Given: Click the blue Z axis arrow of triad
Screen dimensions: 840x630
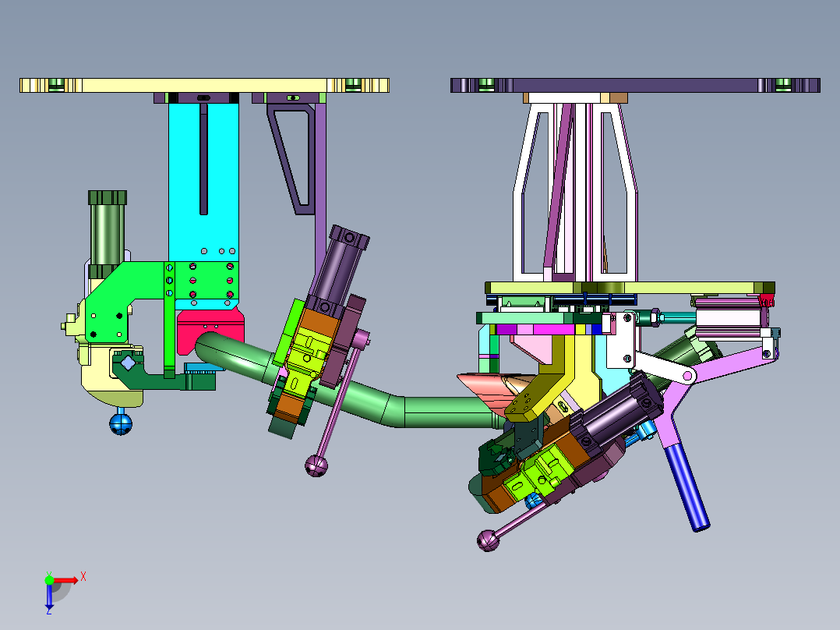Looking at the screenshot, I should 49,596.
